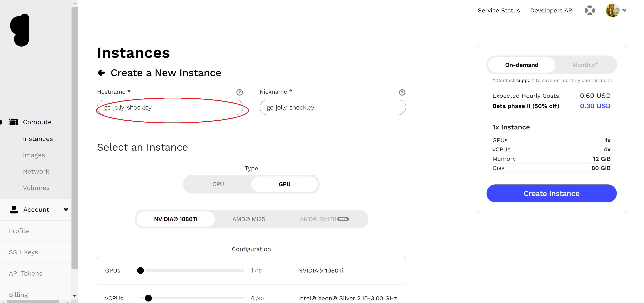
Task: Click the gamepad icon in the header
Action: click(x=590, y=10)
